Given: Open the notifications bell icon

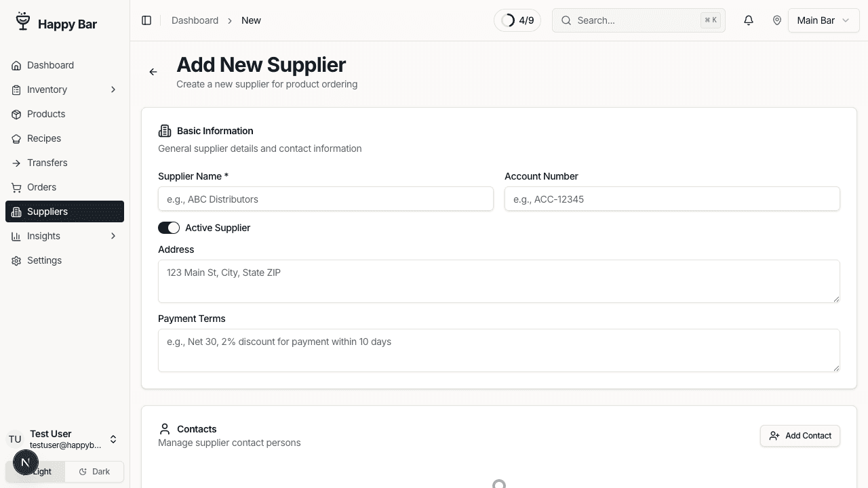Looking at the screenshot, I should point(748,20).
